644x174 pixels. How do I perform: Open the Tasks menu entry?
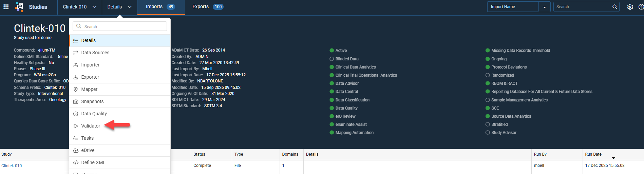pyautogui.click(x=120, y=138)
